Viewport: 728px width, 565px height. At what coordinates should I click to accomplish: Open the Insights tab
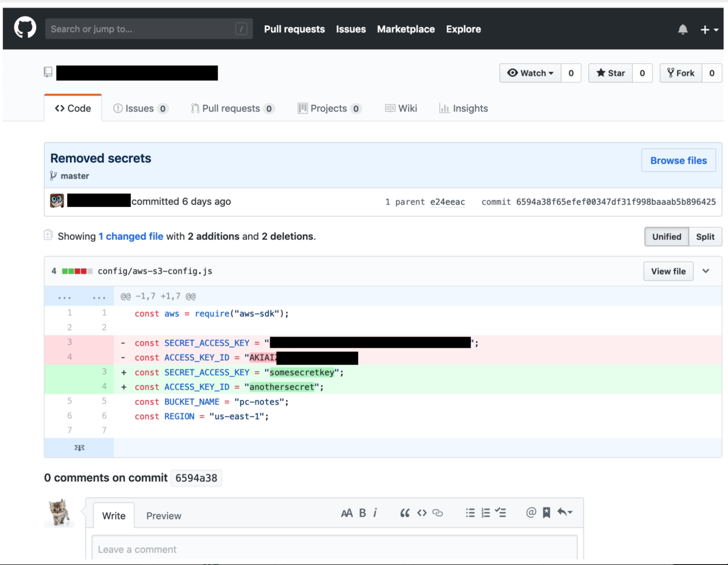tap(463, 108)
